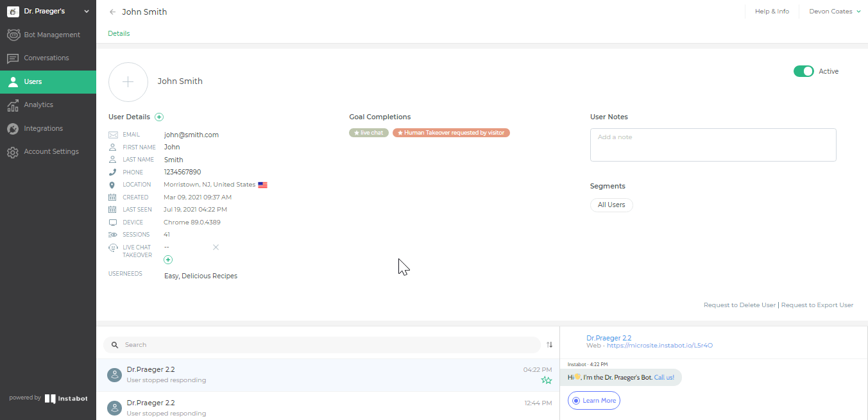The height and width of the screenshot is (420, 868).
Task: Click the Email envelope icon
Action: (113, 135)
